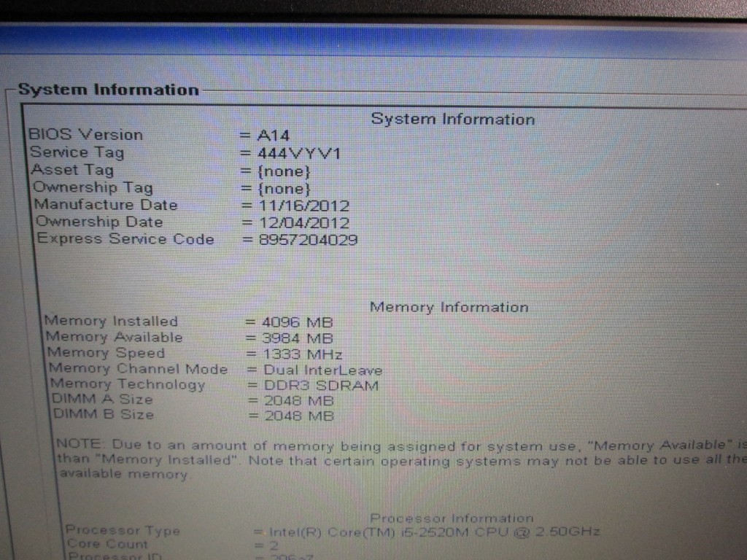The width and height of the screenshot is (747, 560).
Task: Click the NOTE paragraph about memory availability
Action: [402, 459]
